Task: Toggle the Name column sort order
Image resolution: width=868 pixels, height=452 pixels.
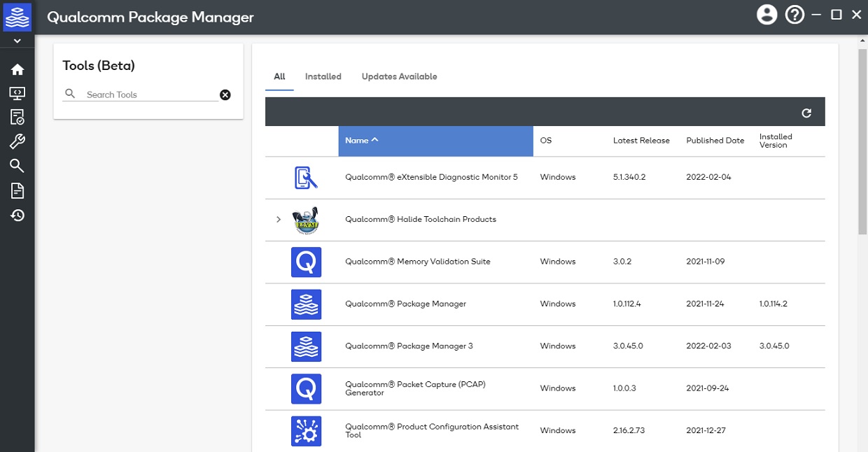Action: [362, 140]
